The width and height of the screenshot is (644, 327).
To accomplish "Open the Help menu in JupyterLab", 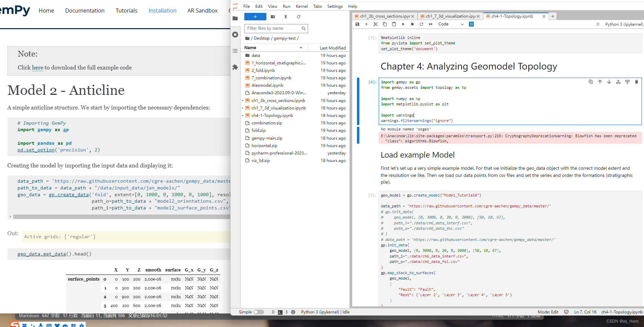I will click(x=353, y=6).
